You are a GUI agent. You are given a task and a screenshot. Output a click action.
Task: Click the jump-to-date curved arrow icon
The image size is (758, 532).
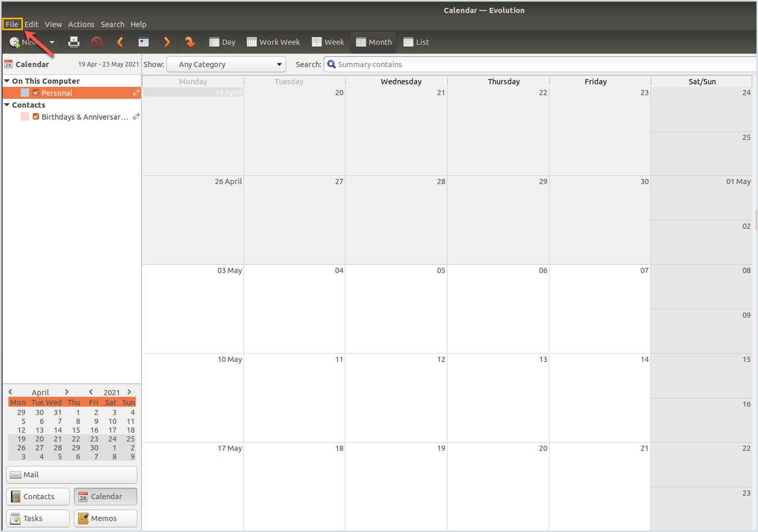[x=190, y=42]
